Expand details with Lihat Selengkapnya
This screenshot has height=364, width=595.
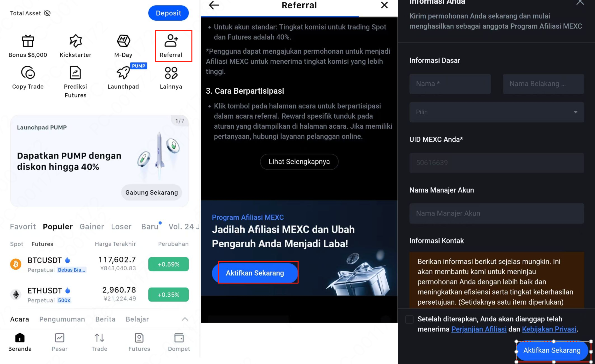coord(299,162)
